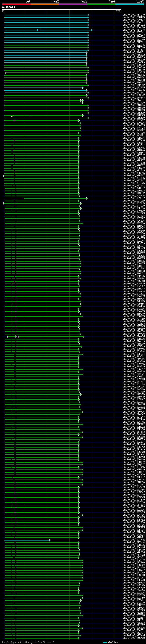The height and width of the screenshot is (644, 146).
Task: Select hit label UniRef100_P24007
Action: pos(133,507)
